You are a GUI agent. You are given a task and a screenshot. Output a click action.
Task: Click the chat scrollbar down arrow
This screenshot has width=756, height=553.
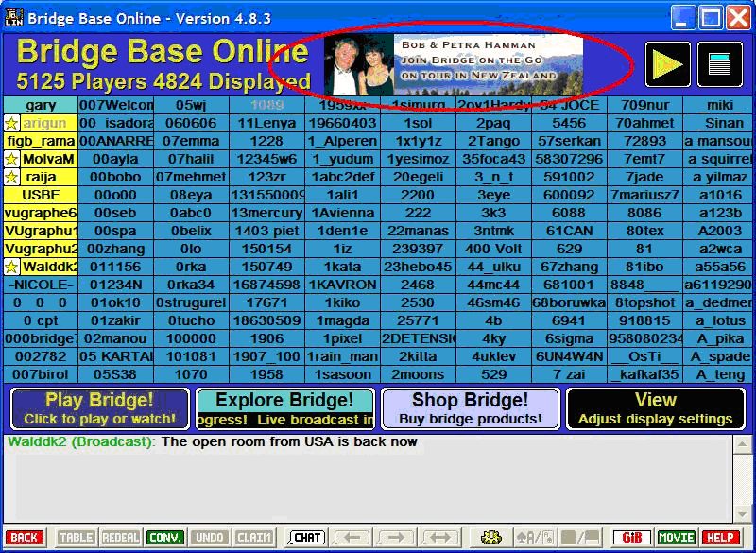743,514
